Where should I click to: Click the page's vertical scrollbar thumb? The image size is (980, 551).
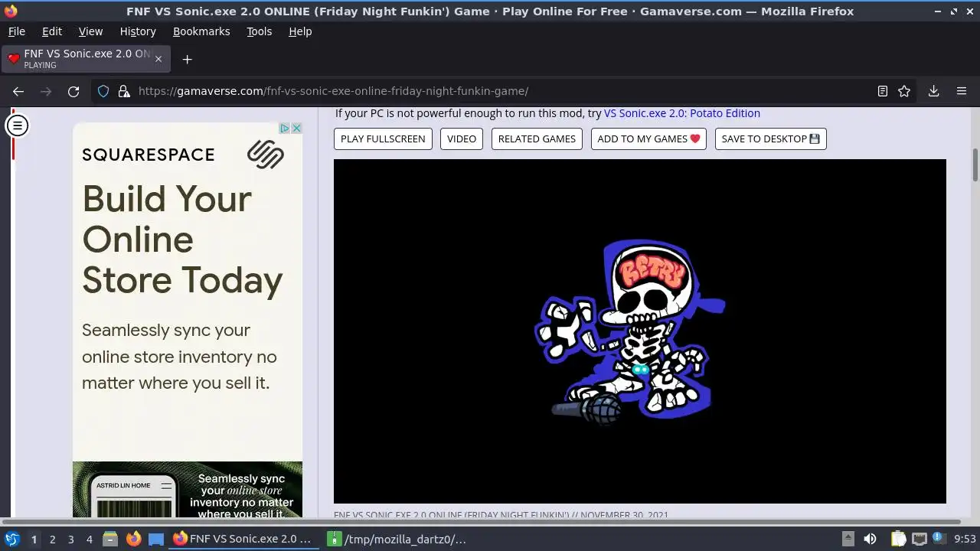975,165
